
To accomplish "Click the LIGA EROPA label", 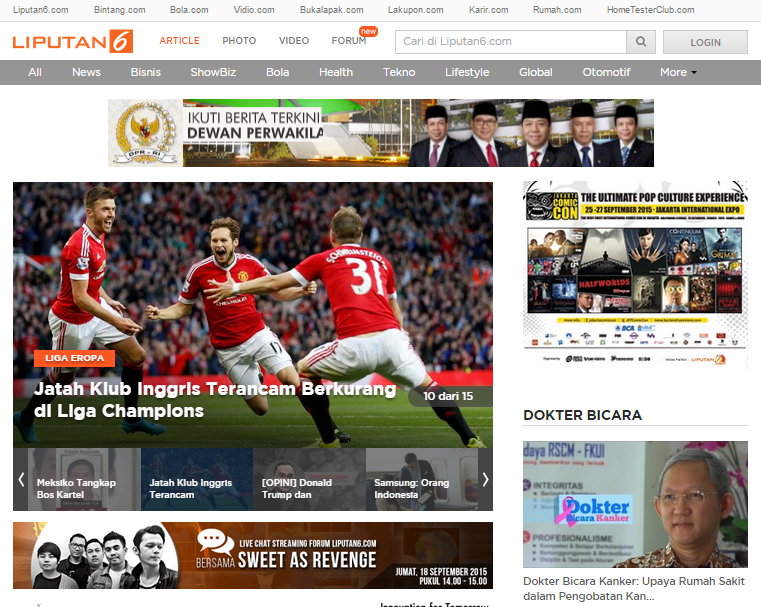I will pyautogui.click(x=74, y=358).
